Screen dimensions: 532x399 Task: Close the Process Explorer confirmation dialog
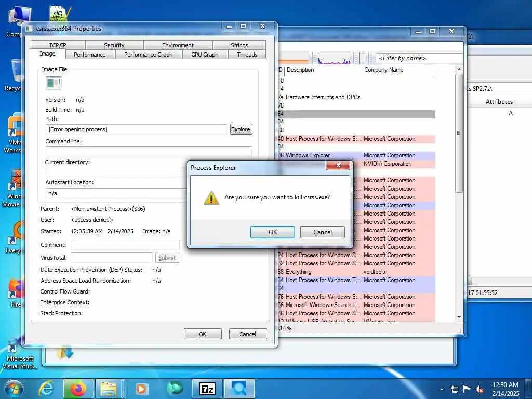(338, 165)
